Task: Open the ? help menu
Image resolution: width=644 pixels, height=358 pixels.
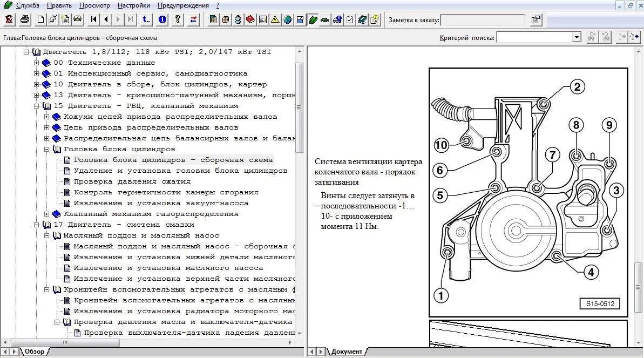Action: (218, 5)
